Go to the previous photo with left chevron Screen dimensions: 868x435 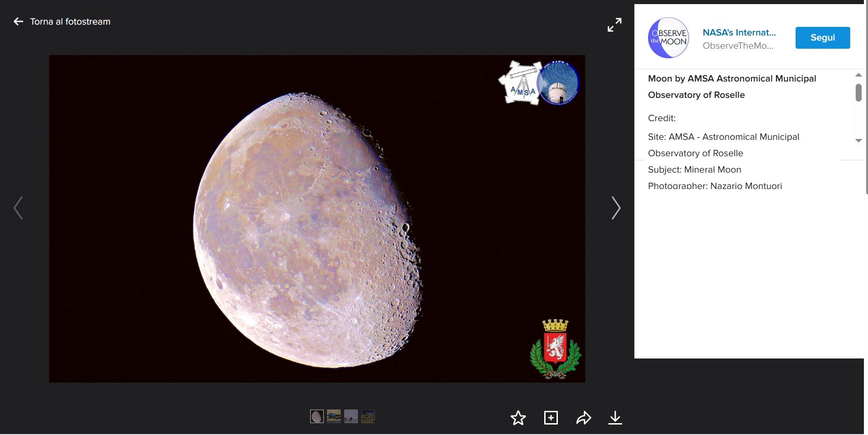18,208
